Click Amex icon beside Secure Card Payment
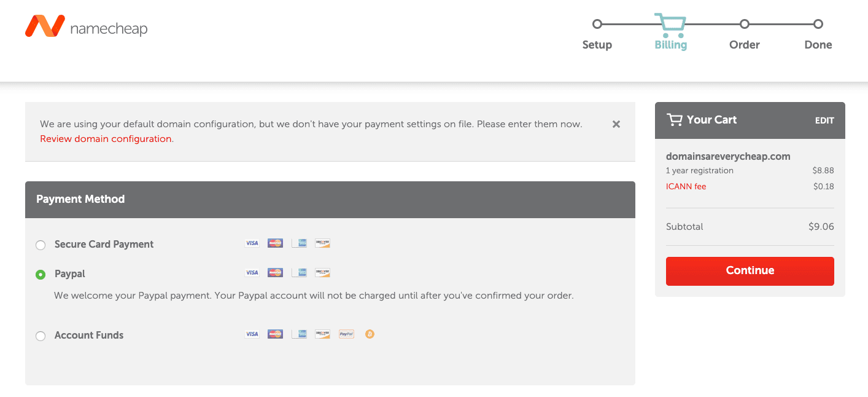Image resolution: width=868 pixels, height=397 pixels. (299, 243)
